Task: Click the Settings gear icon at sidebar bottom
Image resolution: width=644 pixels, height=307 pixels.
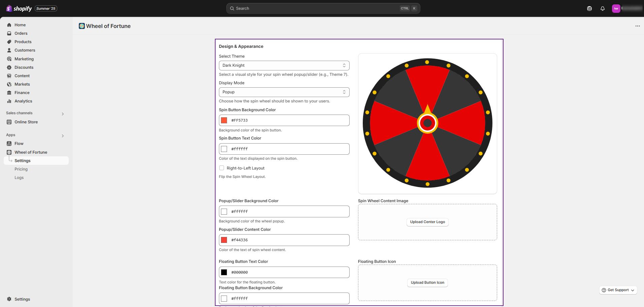Action: click(x=9, y=299)
